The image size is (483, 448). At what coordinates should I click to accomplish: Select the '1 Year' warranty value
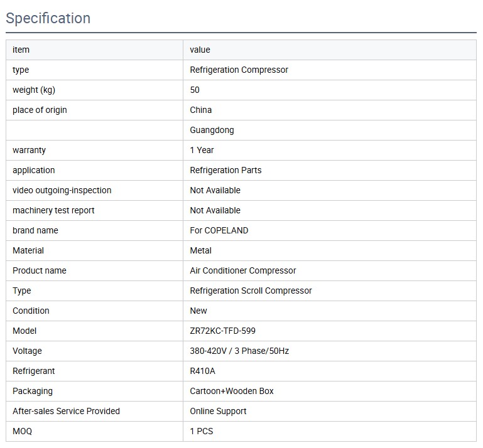(x=202, y=150)
